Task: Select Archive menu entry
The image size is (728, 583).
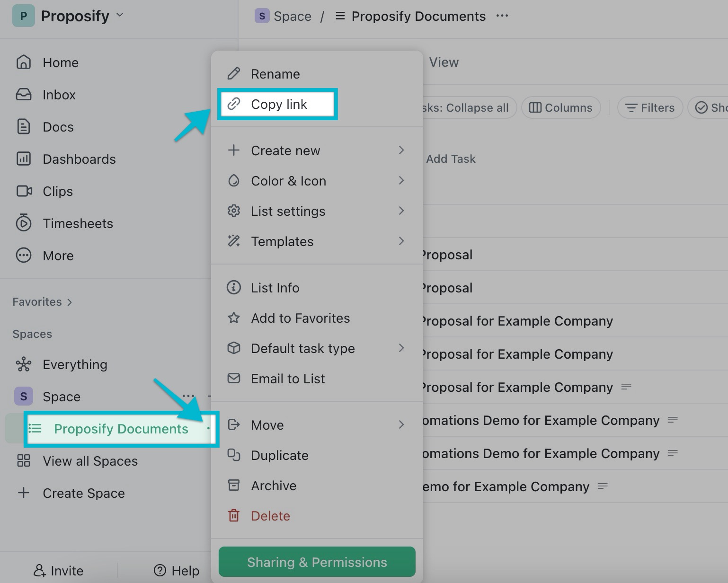Action: click(x=317, y=486)
